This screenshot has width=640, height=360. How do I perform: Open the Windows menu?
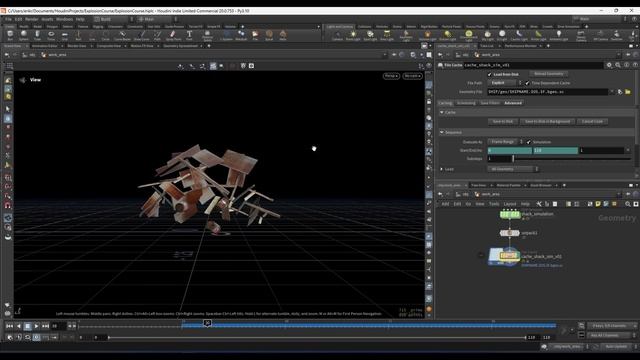(x=64, y=19)
